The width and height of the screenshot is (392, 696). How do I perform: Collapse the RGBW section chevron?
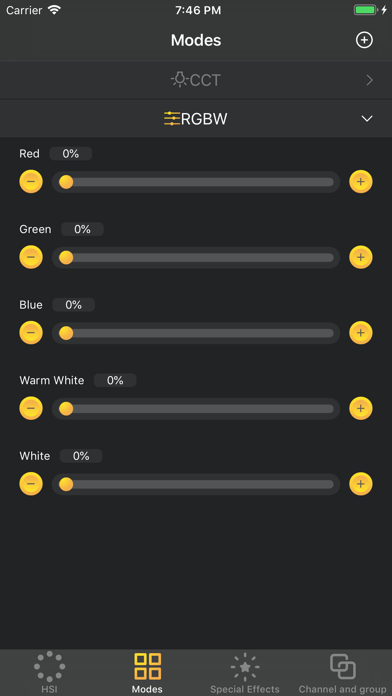pyautogui.click(x=367, y=119)
